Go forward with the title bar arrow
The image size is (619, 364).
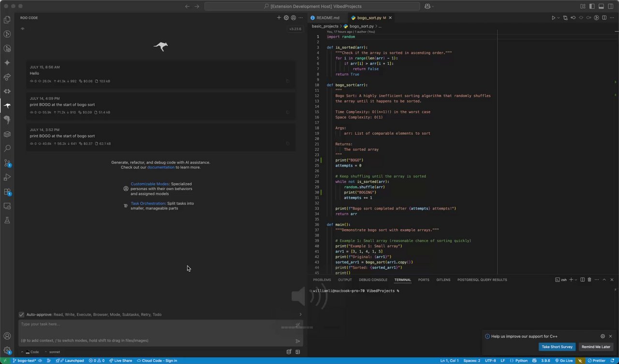tap(197, 6)
